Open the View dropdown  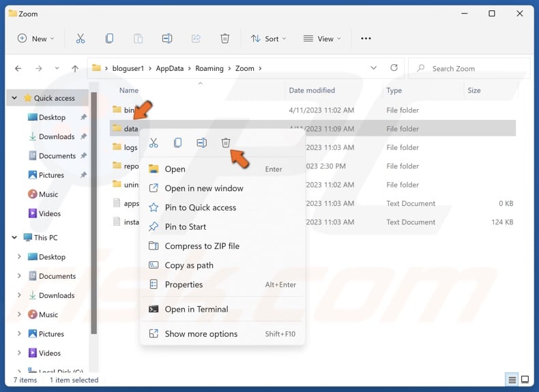pos(322,38)
